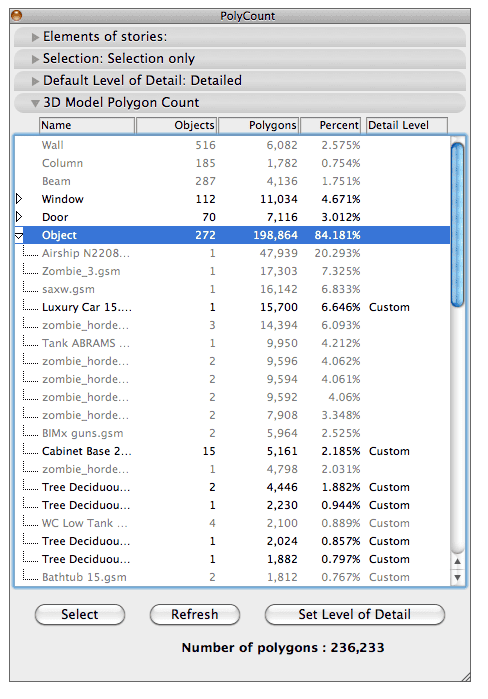Image resolution: width=488 pixels, height=699 pixels.
Task: Sort by the Polygons column header
Action: pyautogui.click(x=258, y=125)
